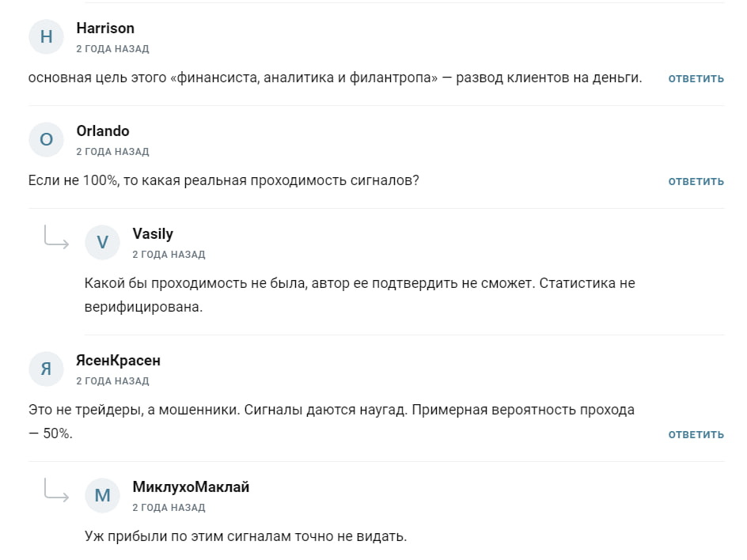Click the username Vasily
747x560 pixels.
click(153, 233)
